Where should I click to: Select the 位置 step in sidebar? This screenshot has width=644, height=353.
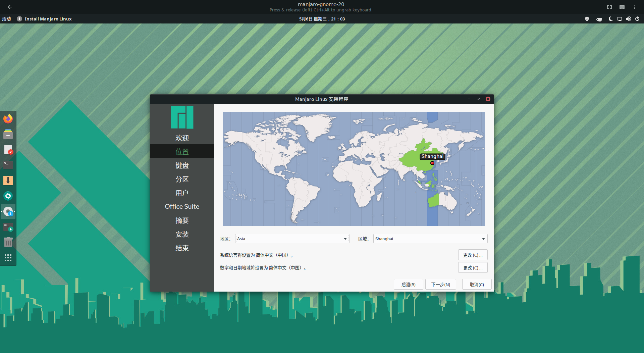point(182,151)
